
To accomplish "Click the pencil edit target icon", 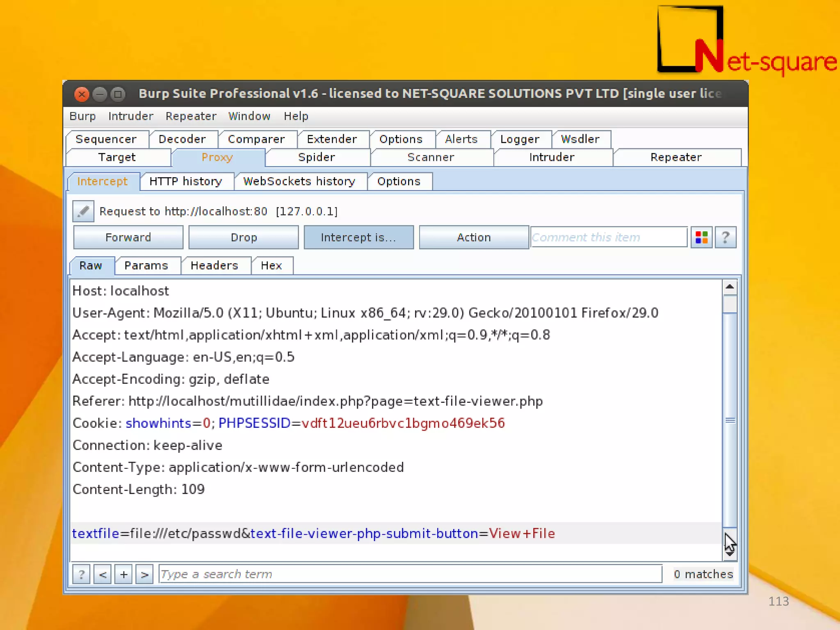I will [83, 211].
